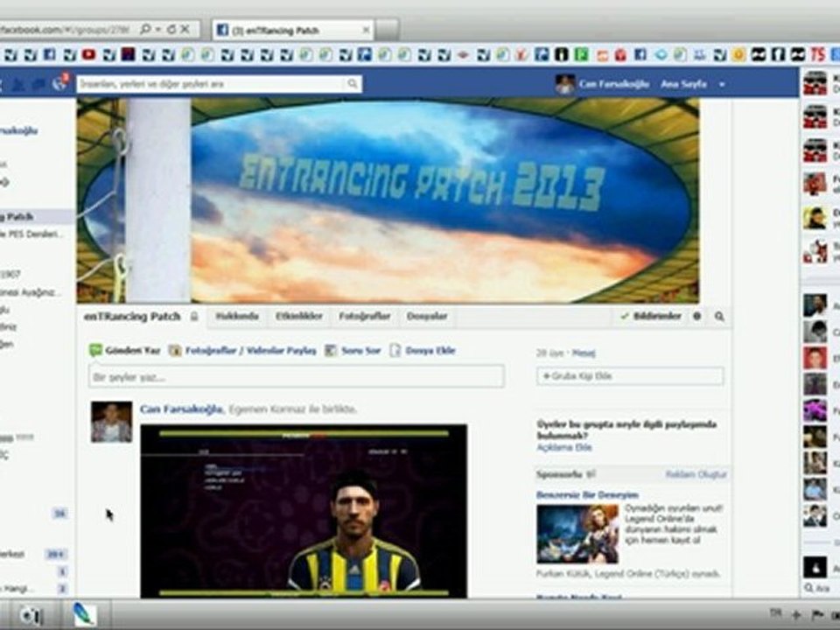
Task: Click the Açıklama Ekle link
Action: coord(564,447)
